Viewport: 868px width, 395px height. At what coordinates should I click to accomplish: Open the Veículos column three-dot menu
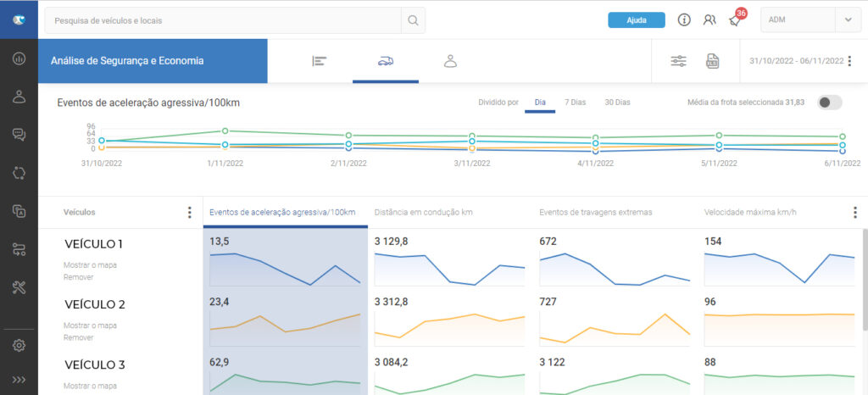[x=189, y=213]
